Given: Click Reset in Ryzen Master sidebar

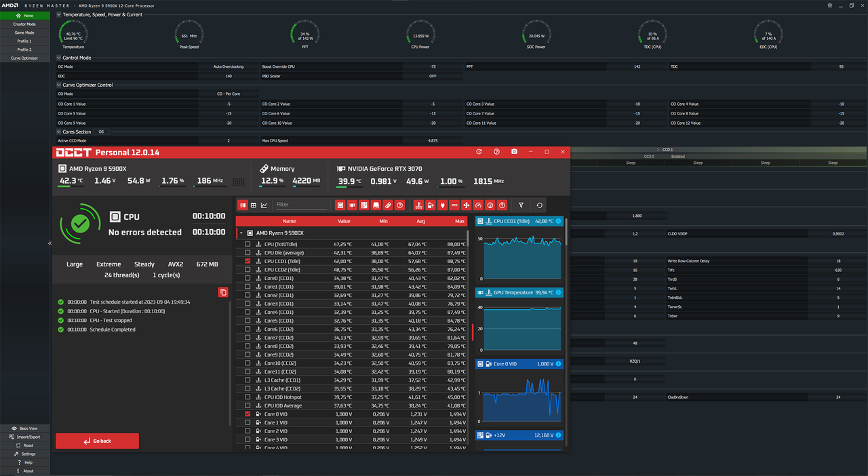Looking at the screenshot, I should point(24,445).
